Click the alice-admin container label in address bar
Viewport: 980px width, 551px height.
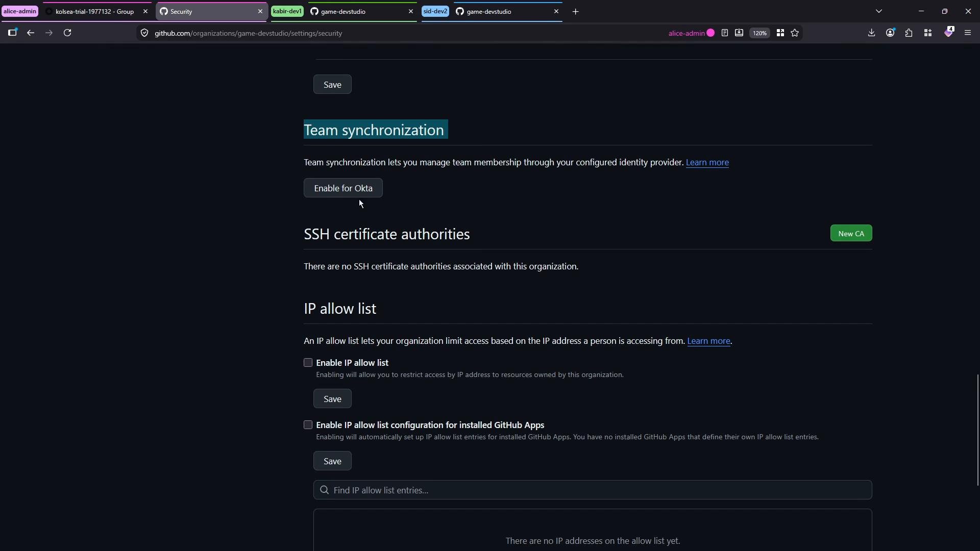[691, 33]
